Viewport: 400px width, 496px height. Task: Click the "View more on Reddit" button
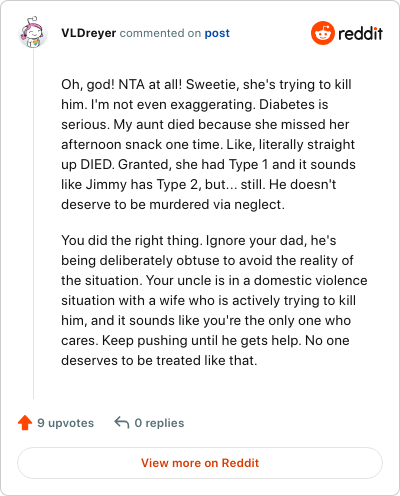200,463
